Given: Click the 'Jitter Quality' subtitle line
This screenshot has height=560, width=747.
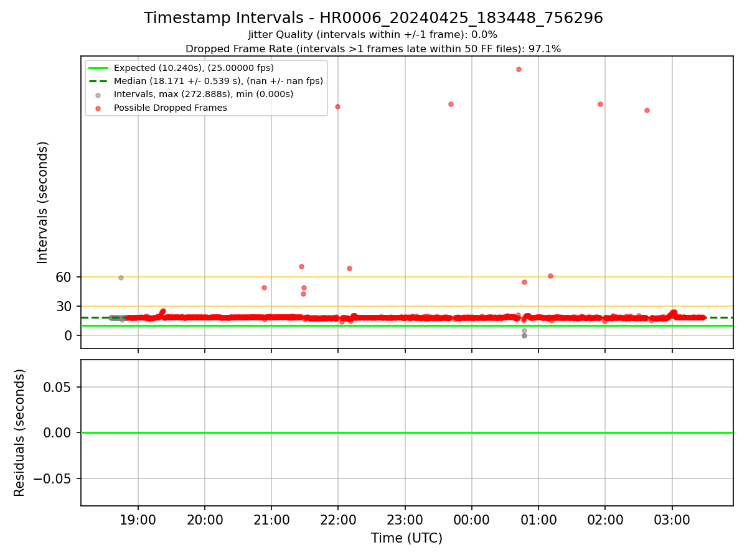Looking at the screenshot, I should [x=373, y=35].
